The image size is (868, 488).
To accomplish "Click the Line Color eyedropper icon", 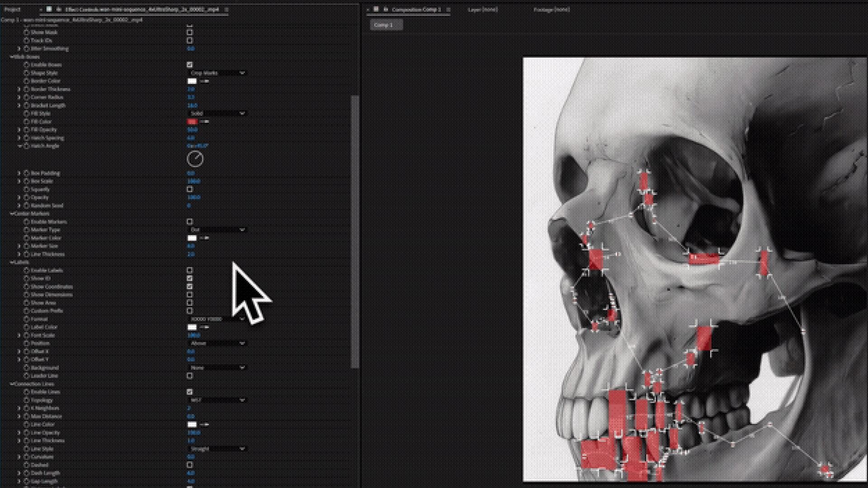I will (x=204, y=425).
